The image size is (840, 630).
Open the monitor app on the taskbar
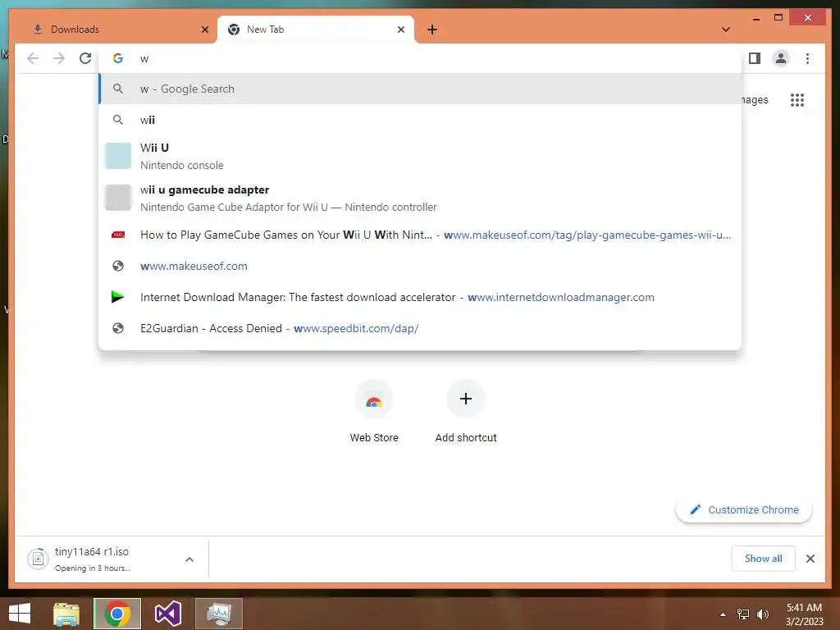click(x=218, y=614)
